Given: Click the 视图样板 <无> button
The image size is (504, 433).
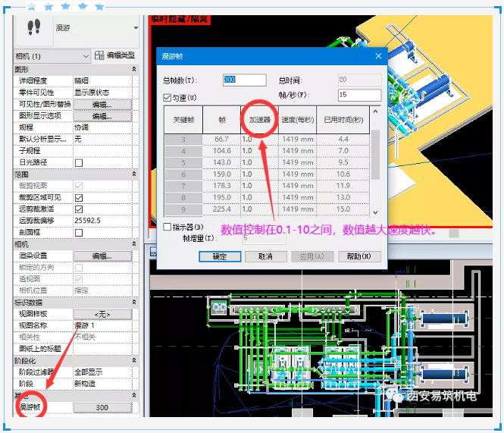Looking at the screenshot, I should [x=102, y=314].
